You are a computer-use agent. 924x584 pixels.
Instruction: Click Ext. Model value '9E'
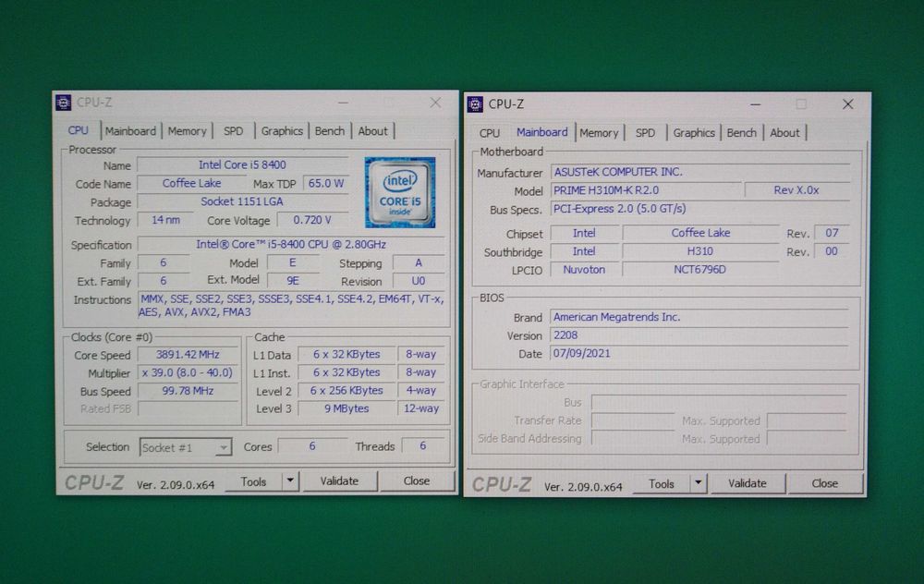(x=293, y=281)
